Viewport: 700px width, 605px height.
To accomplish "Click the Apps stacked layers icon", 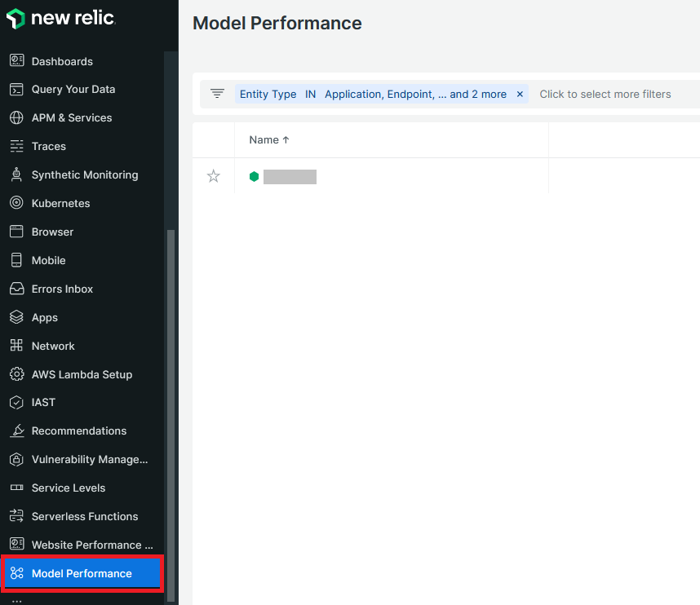I will tap(16, 317).
